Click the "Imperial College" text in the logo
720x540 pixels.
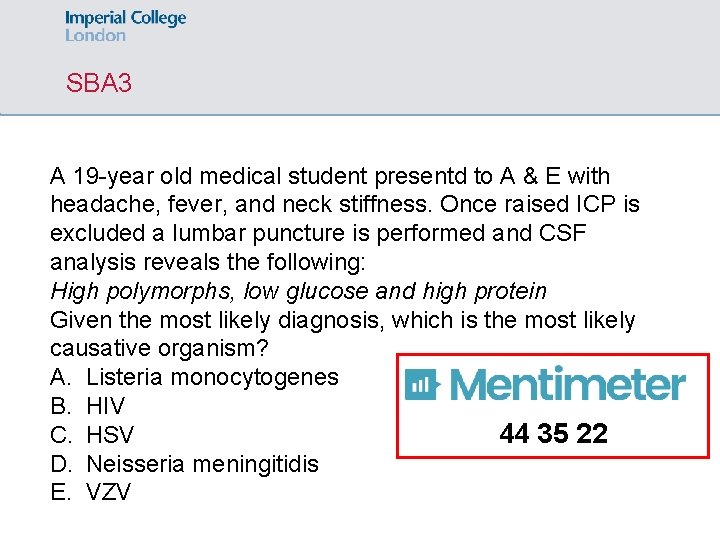tap(126, 18)
